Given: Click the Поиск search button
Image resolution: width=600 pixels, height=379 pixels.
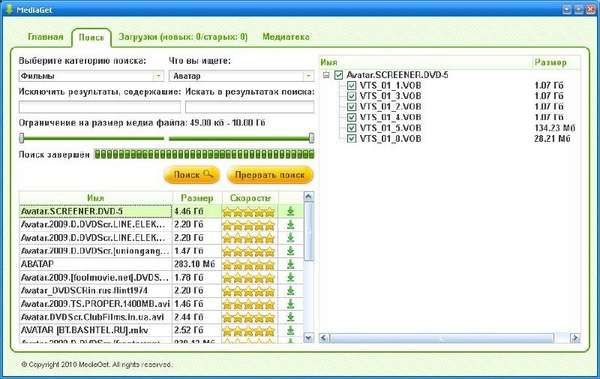Looking at the screenshot, I should coord(192,175).
